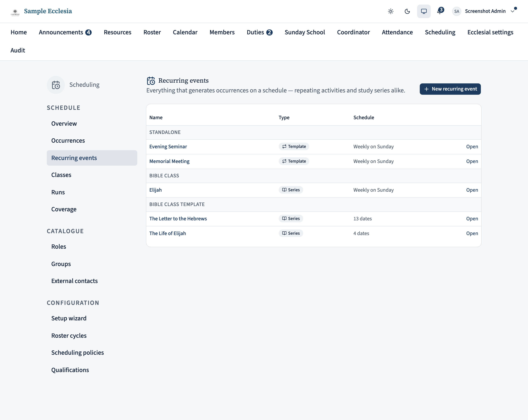Click the Sample Ecclesia logo image
528x420 pixels.
coord(15,12)
